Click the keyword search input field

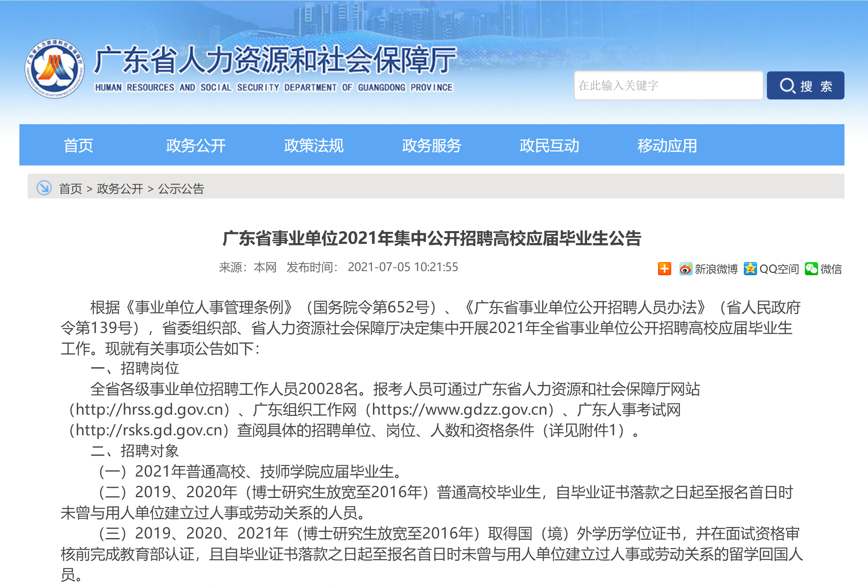coord(668,86)
